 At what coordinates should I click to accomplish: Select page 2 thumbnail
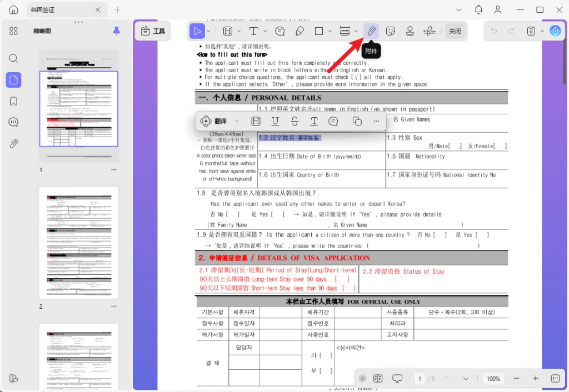[x=79, y=243]
